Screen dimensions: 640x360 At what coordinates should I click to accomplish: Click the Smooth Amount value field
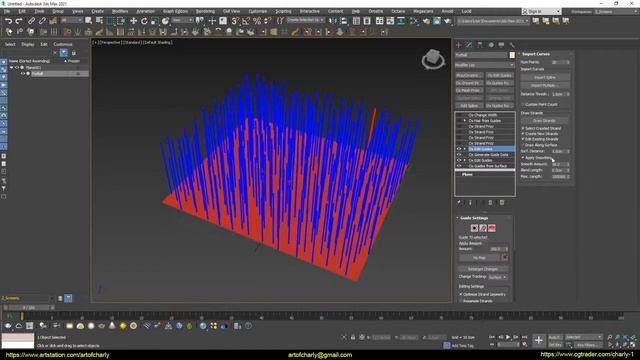click(558, 164)
